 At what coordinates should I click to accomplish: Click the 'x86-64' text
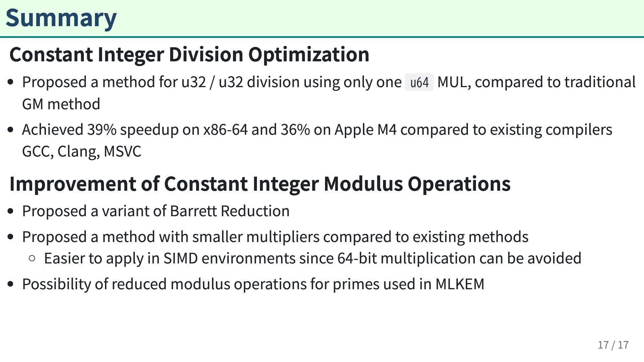pos(225,130)
